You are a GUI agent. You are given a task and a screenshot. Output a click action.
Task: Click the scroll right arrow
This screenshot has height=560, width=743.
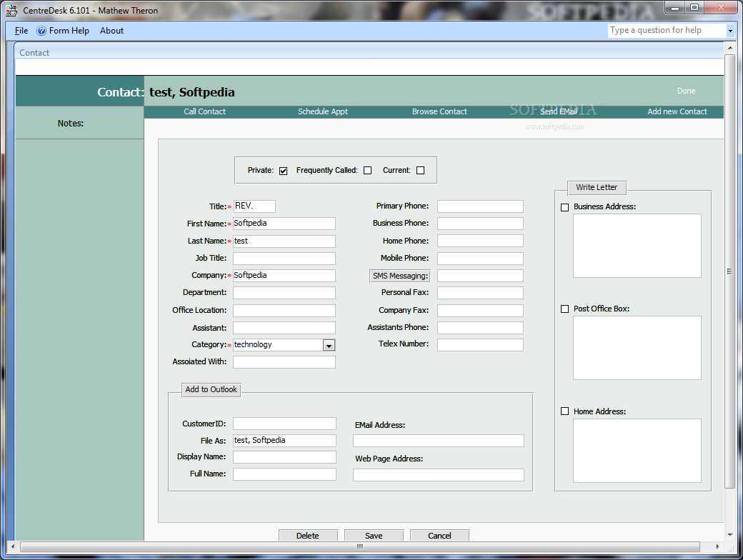tap(717, 546)
